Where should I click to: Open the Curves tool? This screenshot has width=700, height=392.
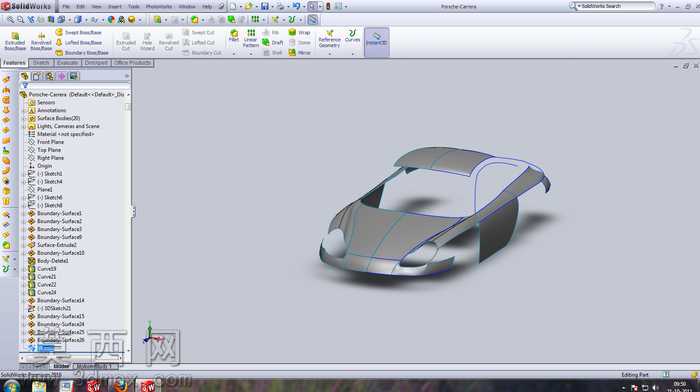(x=352, y=36)
